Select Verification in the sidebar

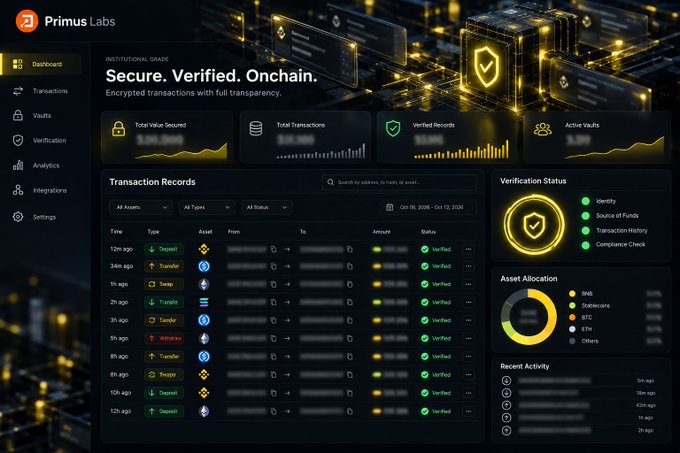(49, 140)
